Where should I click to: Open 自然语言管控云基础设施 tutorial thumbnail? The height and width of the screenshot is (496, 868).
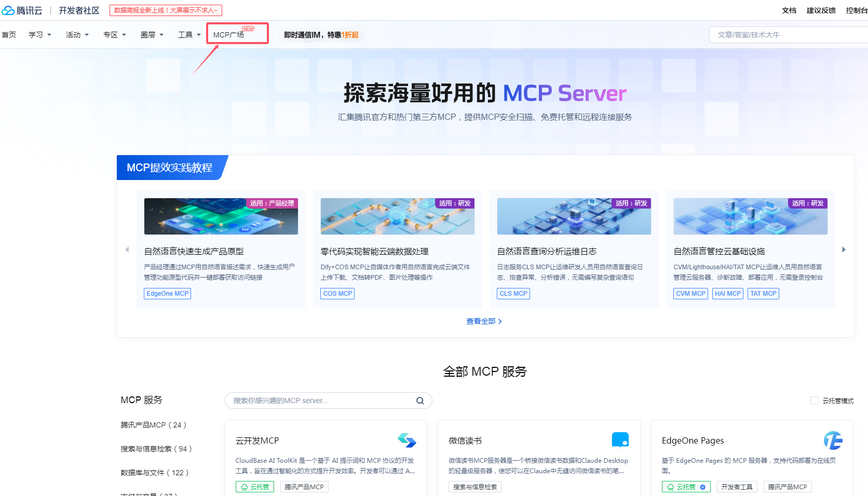pyautogui.click(x=751, y=216)
